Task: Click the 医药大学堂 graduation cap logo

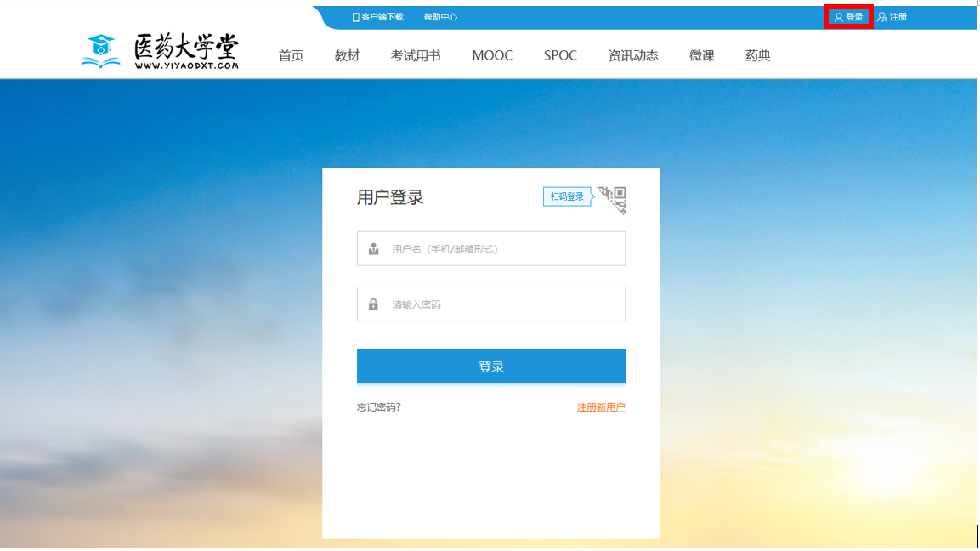Action: click(101, 51)
